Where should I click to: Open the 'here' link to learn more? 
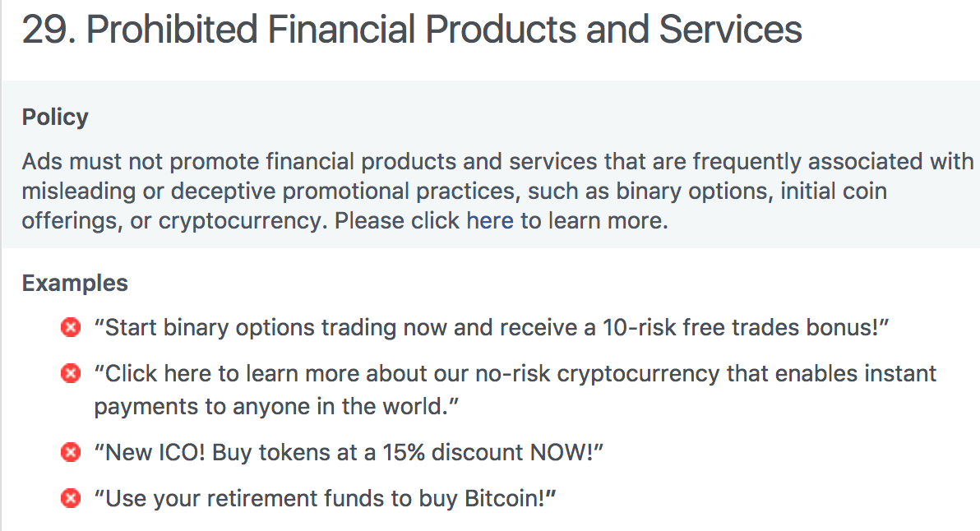[x=490, y=220]
